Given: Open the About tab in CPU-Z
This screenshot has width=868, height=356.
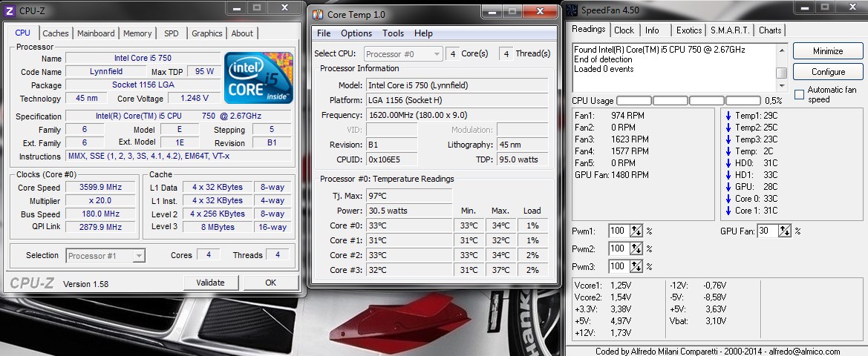Looking at the screenshot, I should point(242,33).
